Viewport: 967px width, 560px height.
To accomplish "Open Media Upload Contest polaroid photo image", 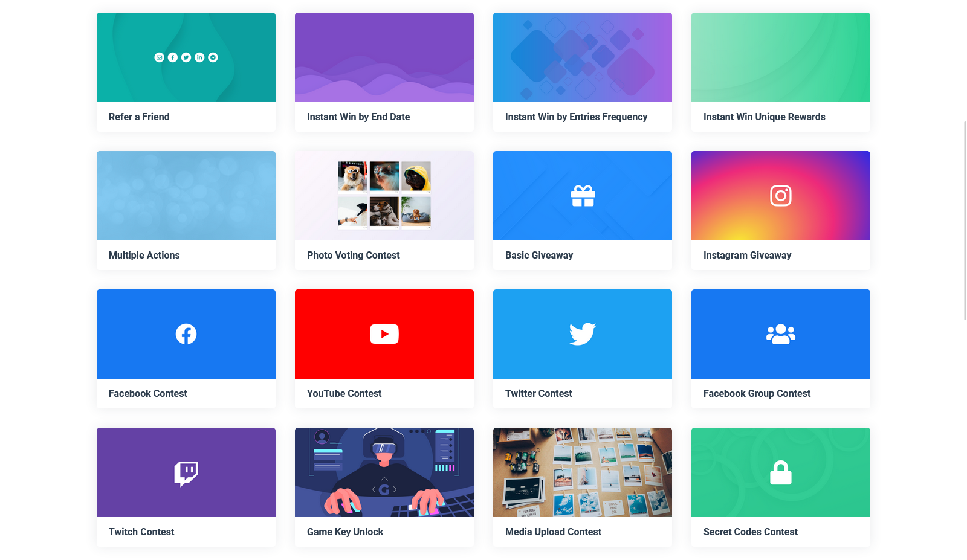I will click(x=583, y=472).
